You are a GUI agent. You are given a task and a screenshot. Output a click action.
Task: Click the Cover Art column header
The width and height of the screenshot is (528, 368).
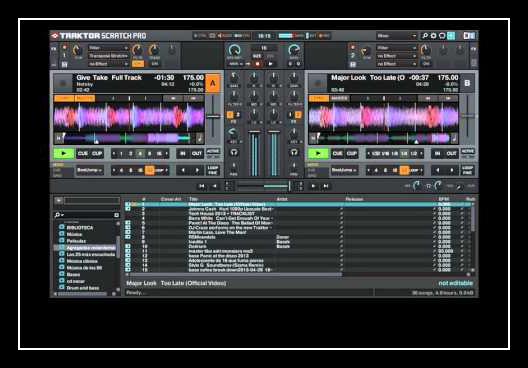(x=171, y=199)
